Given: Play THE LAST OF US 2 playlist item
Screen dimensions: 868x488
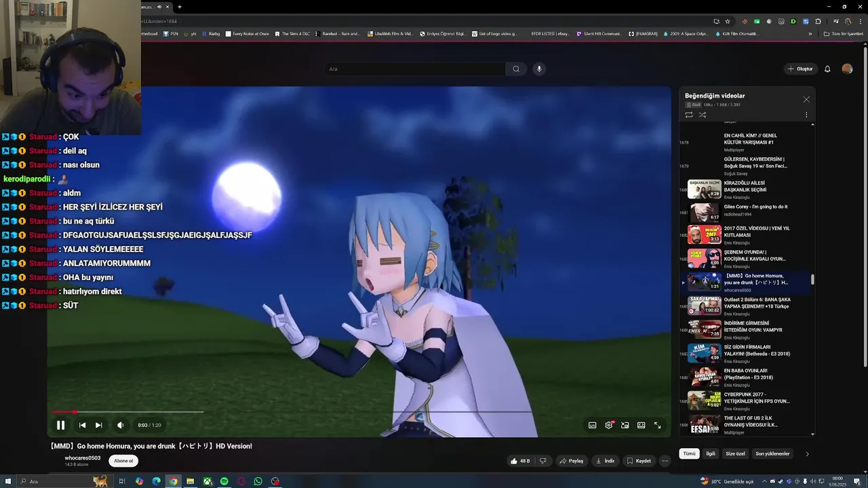Looking at the screenshot, I should [x=745, y=424].
